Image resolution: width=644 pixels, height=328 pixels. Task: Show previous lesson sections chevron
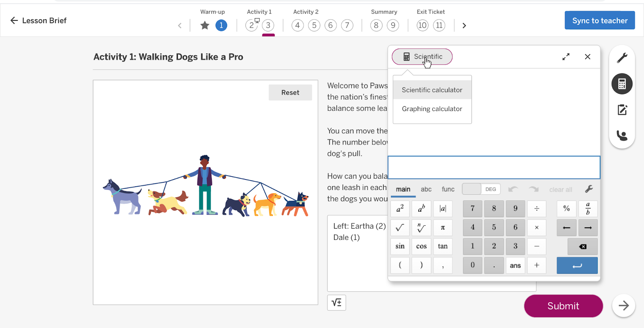tap(180, 25)
